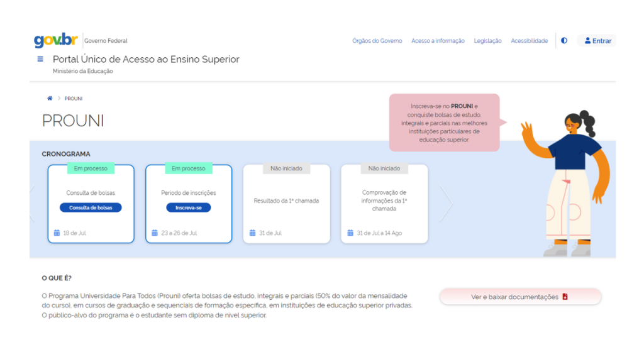The height and width of the screenshot is (362, 644).
Task: Click Não iniciado badge on Resultado card
Action: point(286,168)
